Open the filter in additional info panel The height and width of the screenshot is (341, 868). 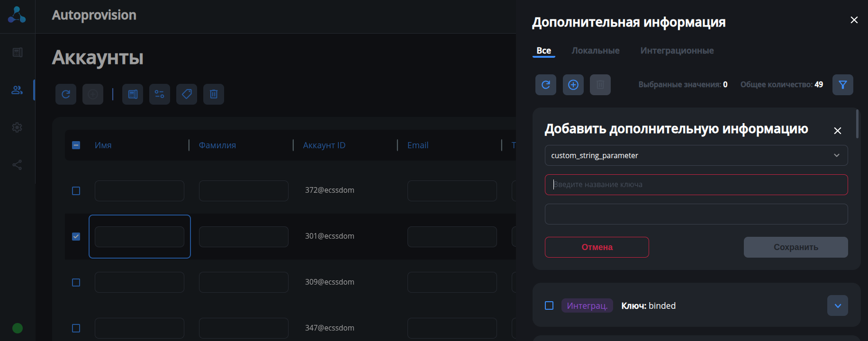842,85
